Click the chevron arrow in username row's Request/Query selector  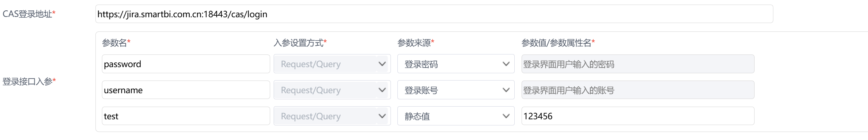382,90
